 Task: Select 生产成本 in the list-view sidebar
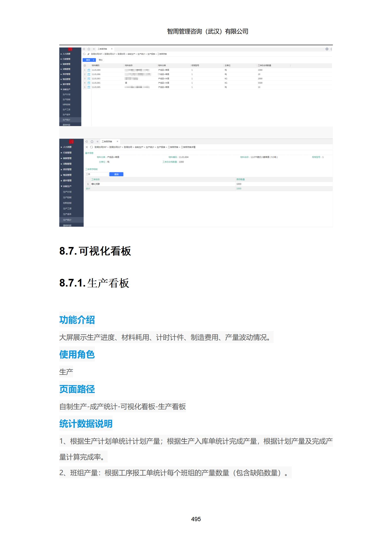(66, 115)
